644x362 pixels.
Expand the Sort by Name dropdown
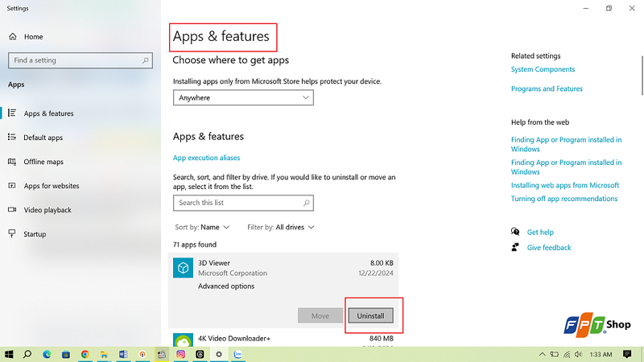pyautogui.click(x=202, y=227)
